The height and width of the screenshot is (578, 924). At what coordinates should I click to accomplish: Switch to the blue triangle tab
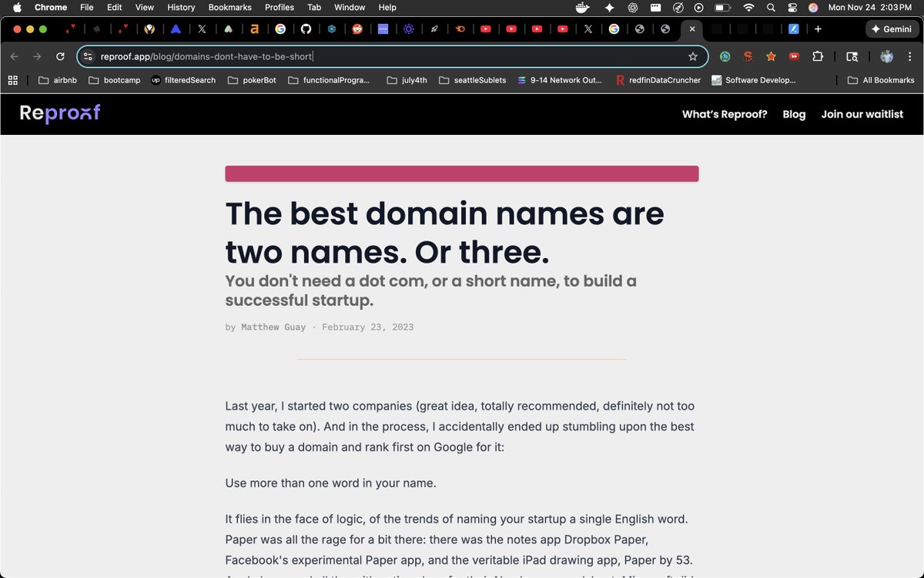[176, 29]
